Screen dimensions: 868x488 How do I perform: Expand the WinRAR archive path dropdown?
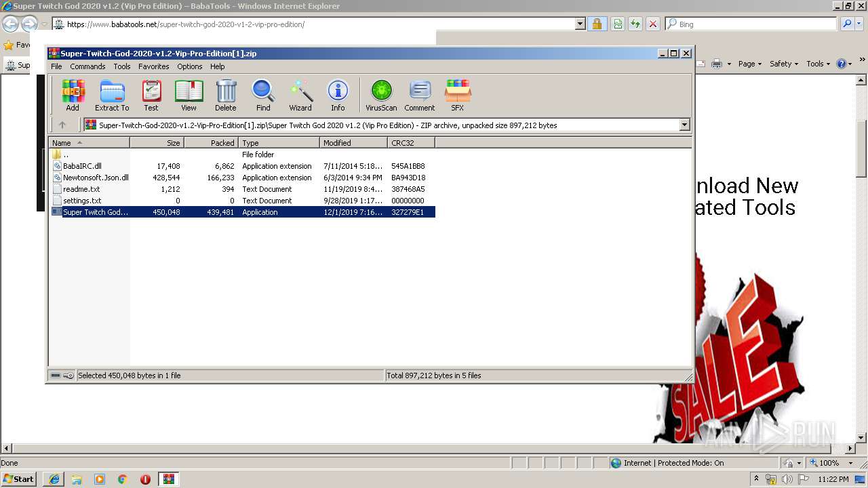pyautogui.click(x=684, y=125)
